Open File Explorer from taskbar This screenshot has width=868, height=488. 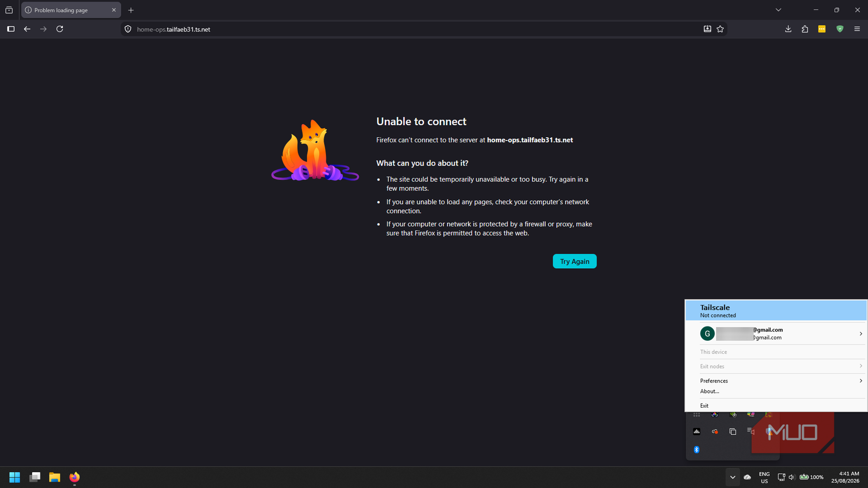coord(55,477)
